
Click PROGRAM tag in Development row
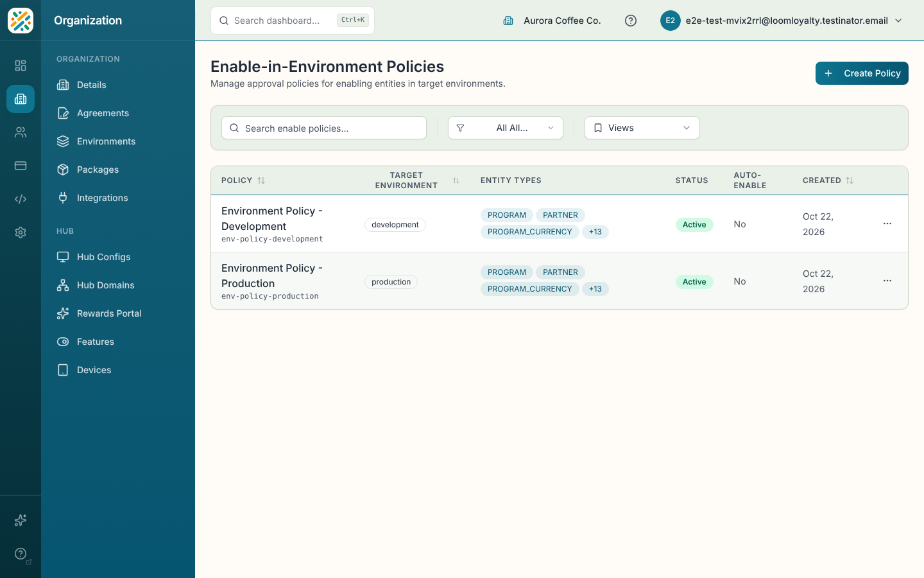507,215
